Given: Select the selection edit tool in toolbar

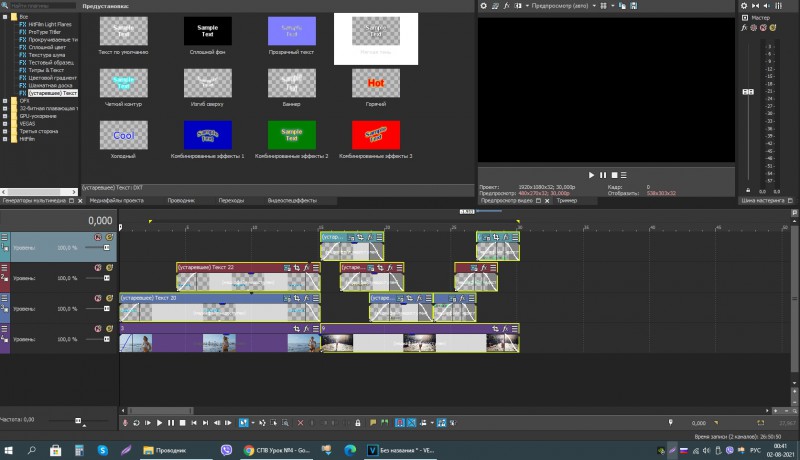Looking at the screenshot, I should [x=273, y=423].
